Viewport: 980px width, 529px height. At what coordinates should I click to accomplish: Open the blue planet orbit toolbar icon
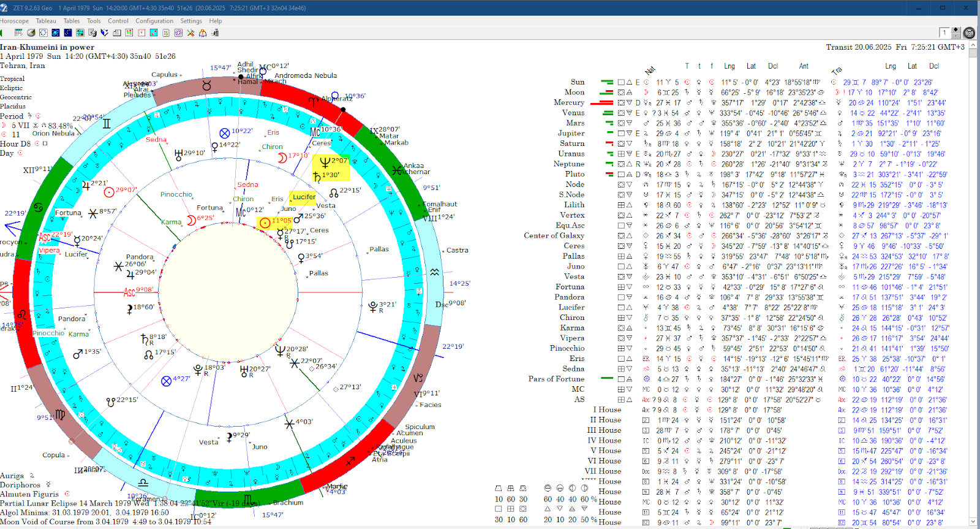55,32
